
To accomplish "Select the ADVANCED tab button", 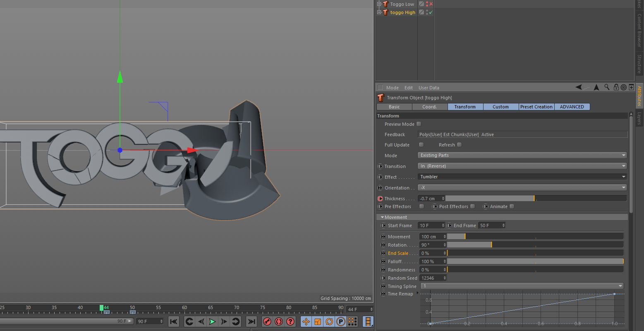I will coord(572,107).
